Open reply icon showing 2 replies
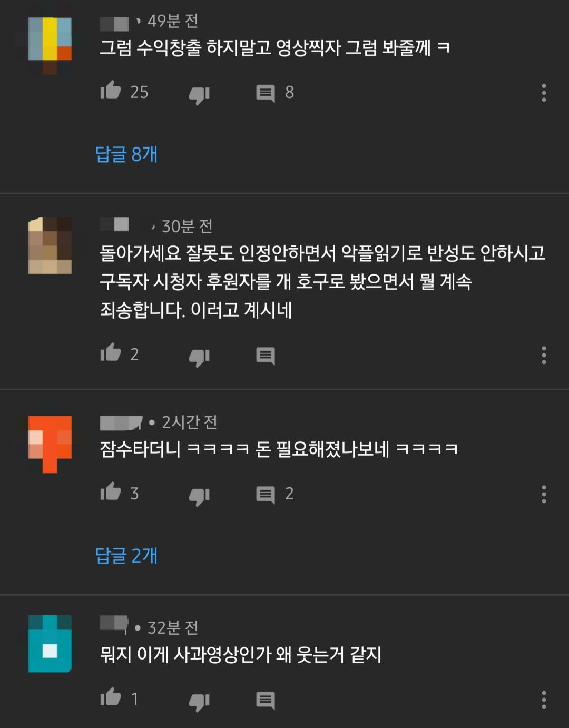 point(266,495)
